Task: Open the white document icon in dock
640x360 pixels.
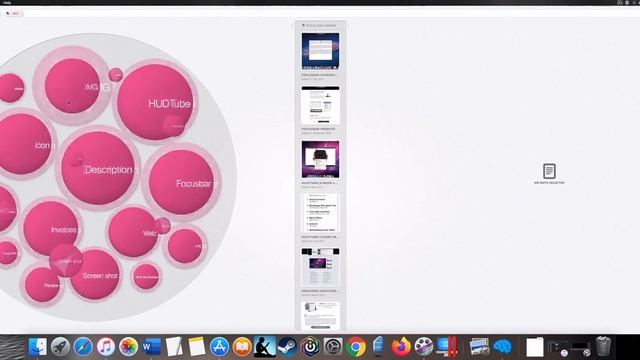Action: [x=535, y=347]
